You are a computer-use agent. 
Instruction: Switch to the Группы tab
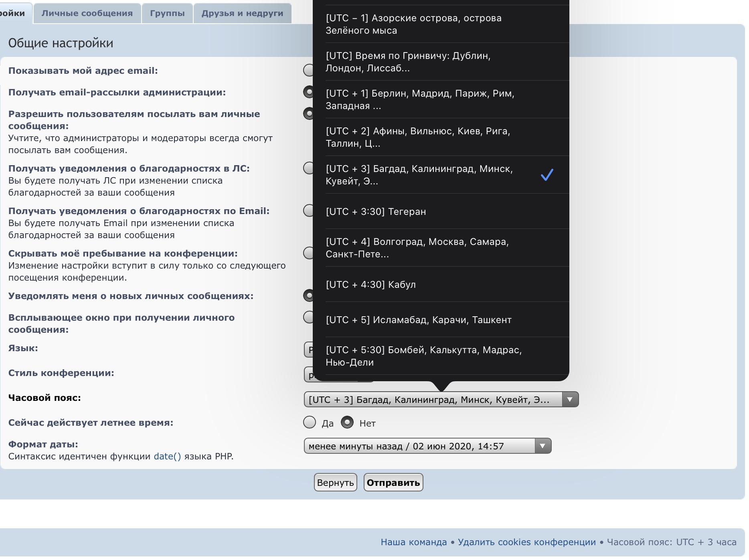pyautogui.click(x=167, y=13)
